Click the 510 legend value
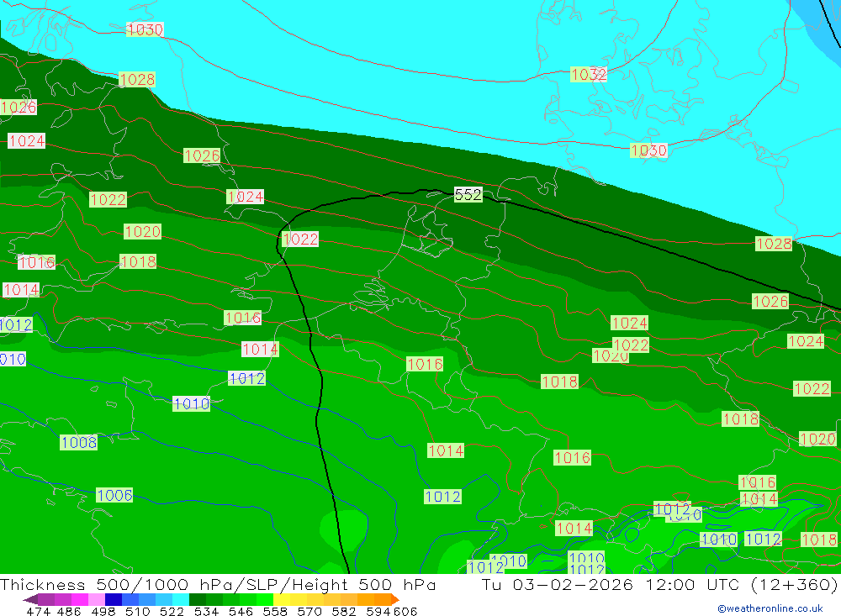Screen dimensions: 841x616 pyautogui.click(x=137, y=611)
